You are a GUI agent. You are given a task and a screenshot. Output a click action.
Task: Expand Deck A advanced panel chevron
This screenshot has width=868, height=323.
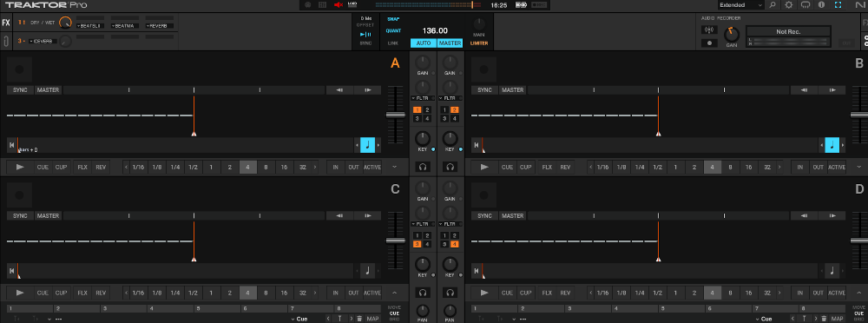395,167
